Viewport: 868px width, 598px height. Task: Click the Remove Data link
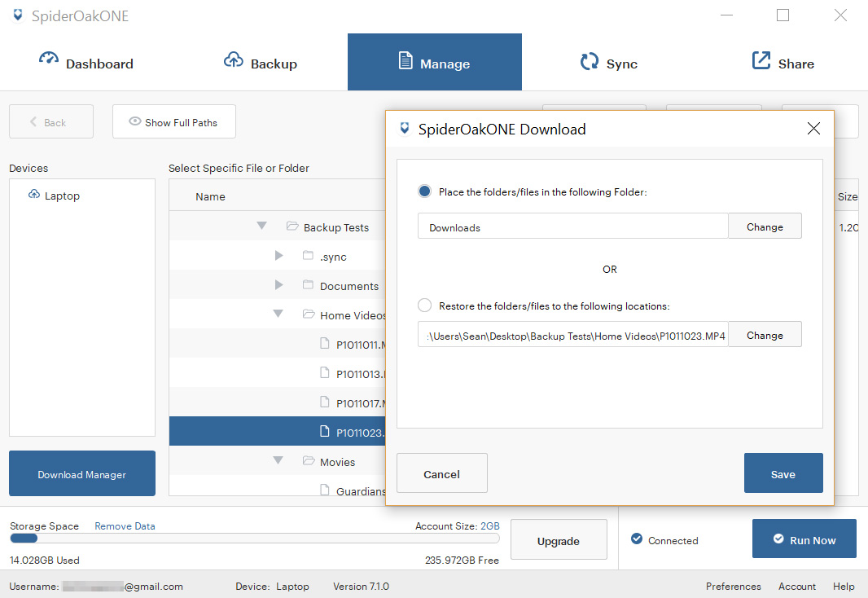[125, 526]
